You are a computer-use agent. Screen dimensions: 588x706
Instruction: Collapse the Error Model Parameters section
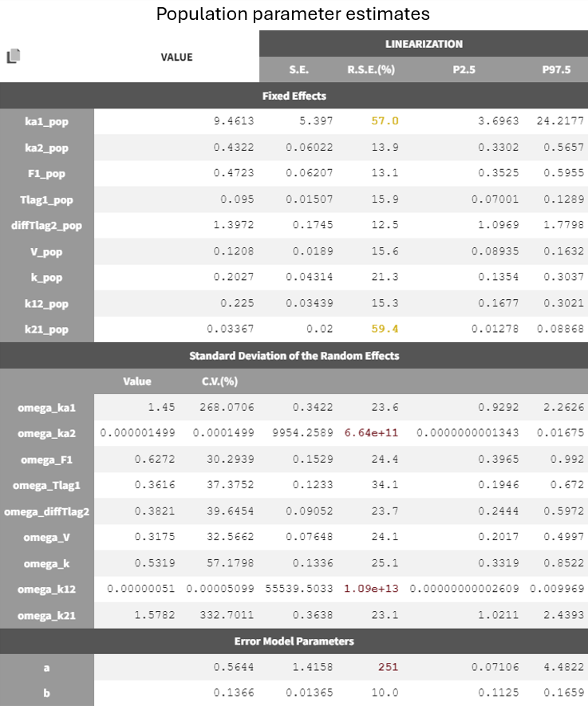pyautogui.click(x=294, y=641)
